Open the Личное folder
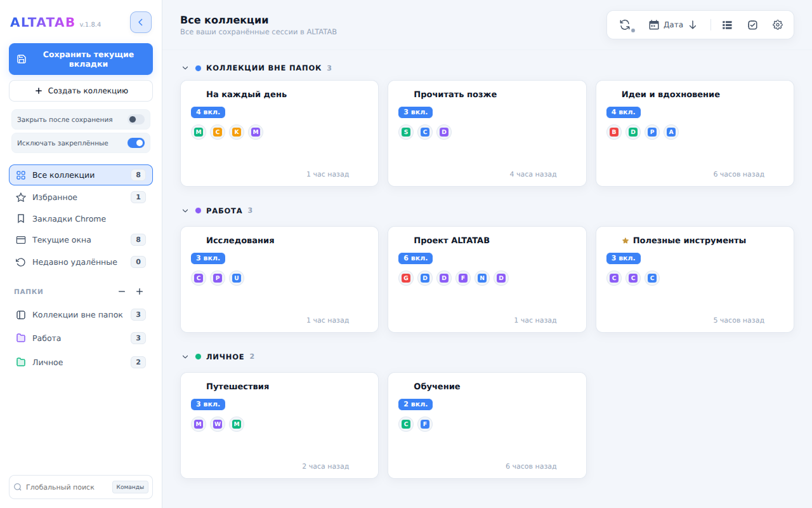 (81, 363)
